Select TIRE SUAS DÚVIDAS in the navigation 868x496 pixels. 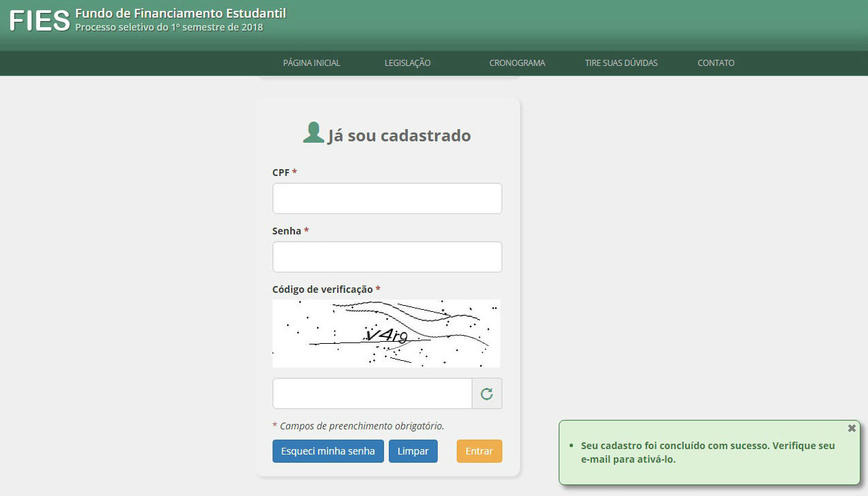(621, 63)
